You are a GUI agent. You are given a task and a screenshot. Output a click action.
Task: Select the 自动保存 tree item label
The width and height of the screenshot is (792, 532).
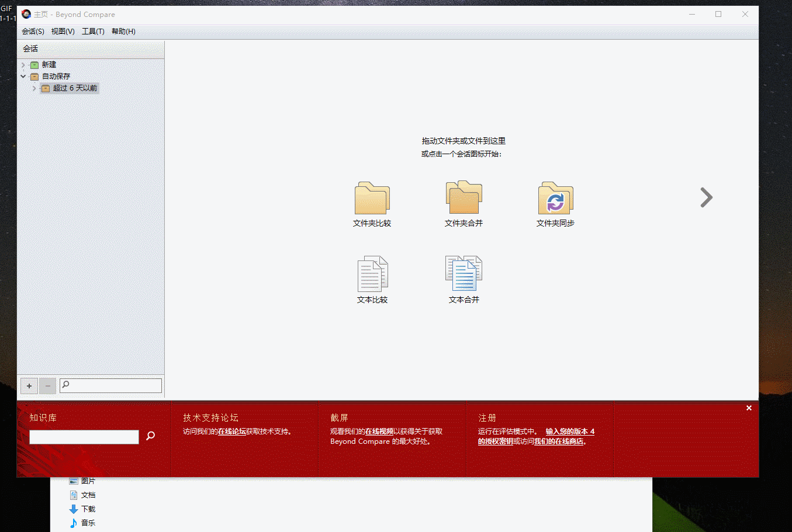pos(56,77)
